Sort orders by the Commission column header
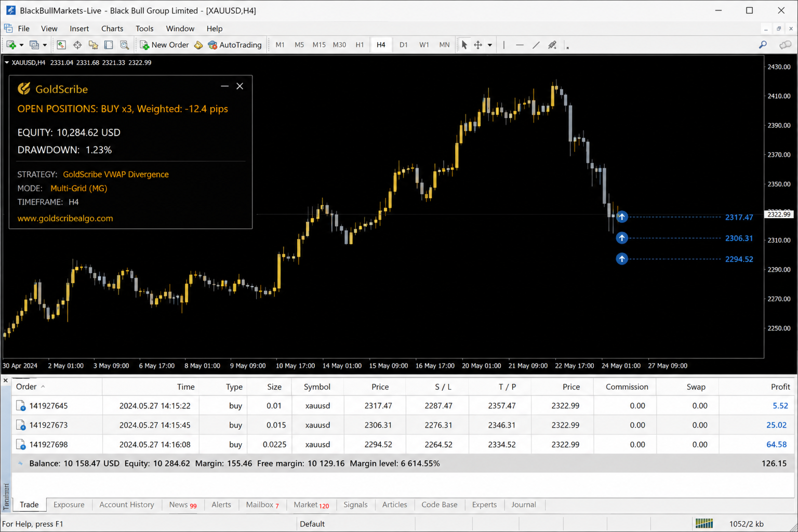 point(627,387)
